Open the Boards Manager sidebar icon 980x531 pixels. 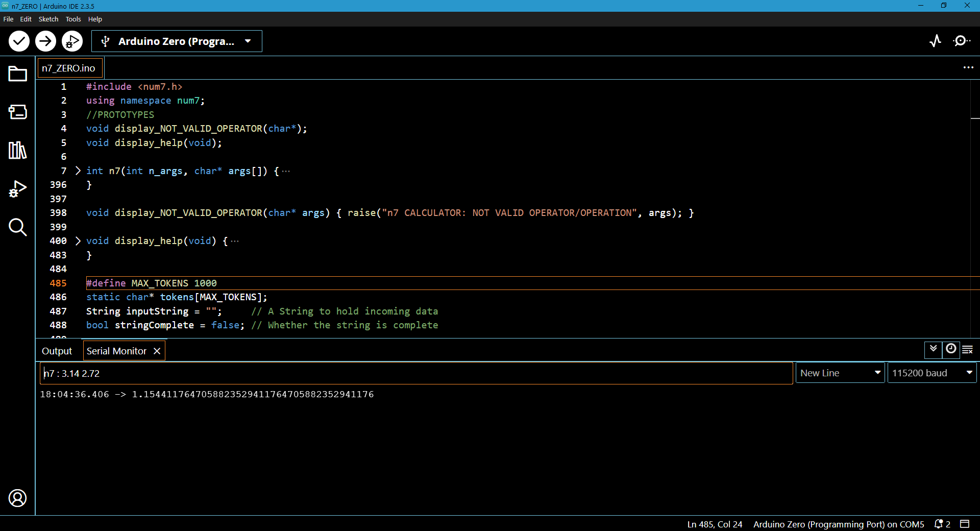pyautogui.click(x=18, y=112)
